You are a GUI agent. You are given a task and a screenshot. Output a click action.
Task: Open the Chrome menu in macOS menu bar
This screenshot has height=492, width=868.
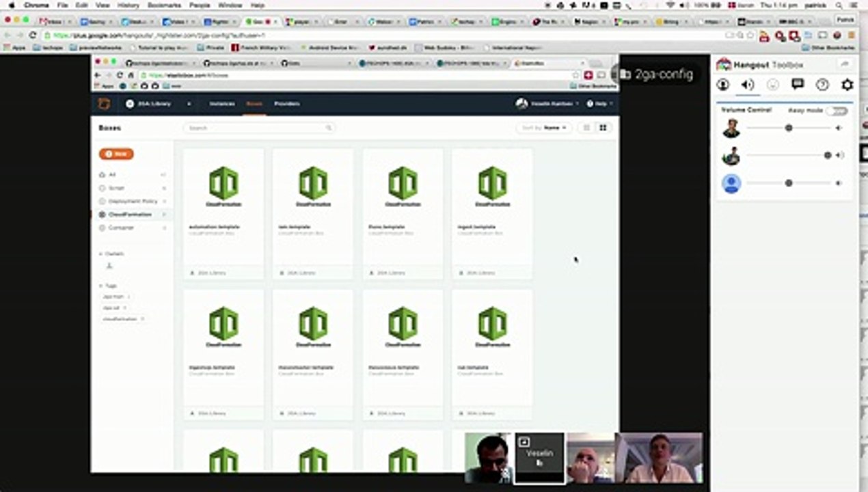coord(36,5)
